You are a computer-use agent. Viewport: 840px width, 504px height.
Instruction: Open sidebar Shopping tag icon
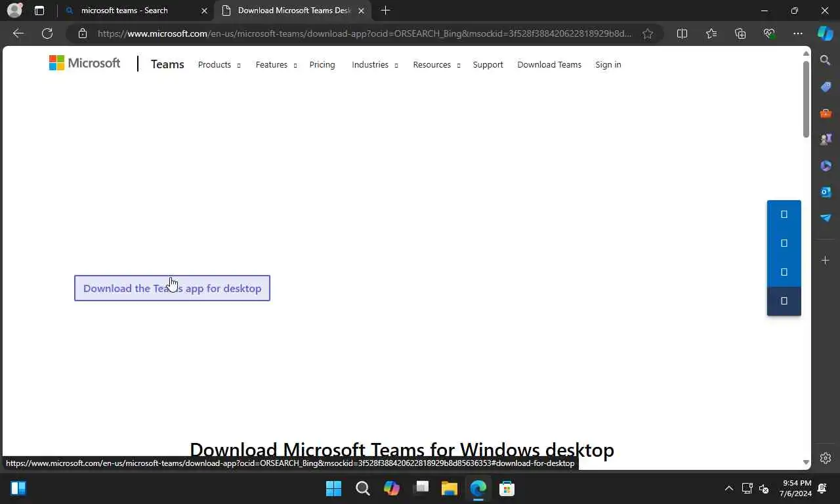(x=826, y=87)
